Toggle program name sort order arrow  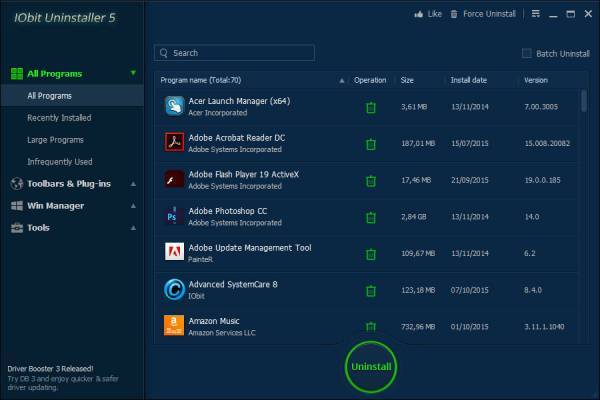[x=342, y=80]
